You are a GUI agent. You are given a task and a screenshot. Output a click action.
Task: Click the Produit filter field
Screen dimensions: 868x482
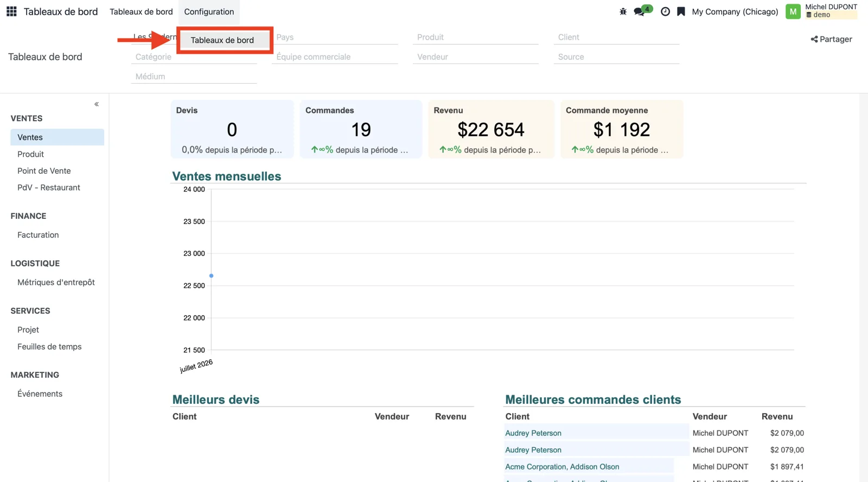(x=476, y=37)
